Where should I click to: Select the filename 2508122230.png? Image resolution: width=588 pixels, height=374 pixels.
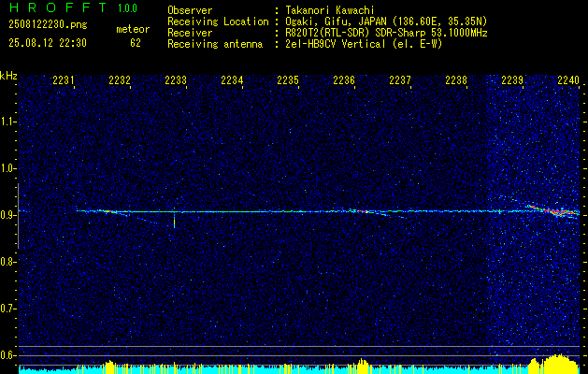[48, 25]
